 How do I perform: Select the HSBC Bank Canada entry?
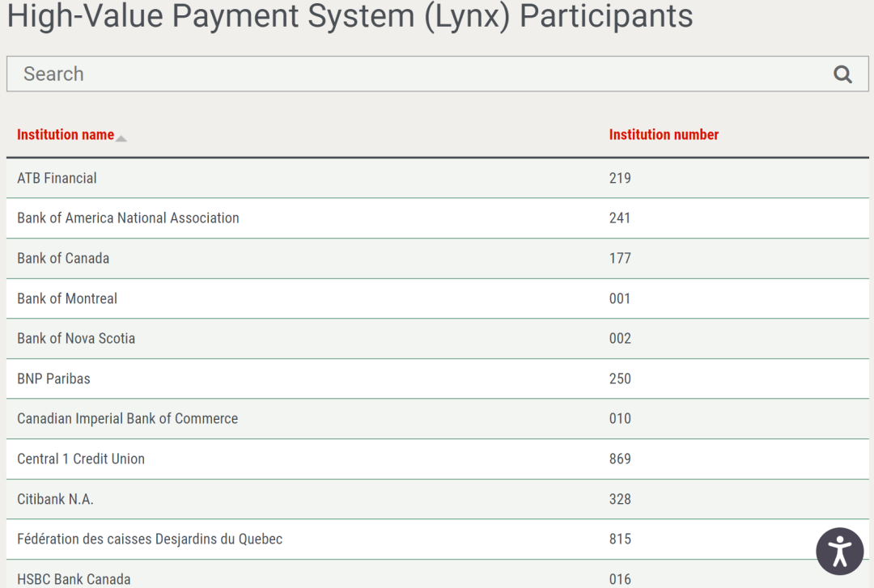tap(74, 579)
